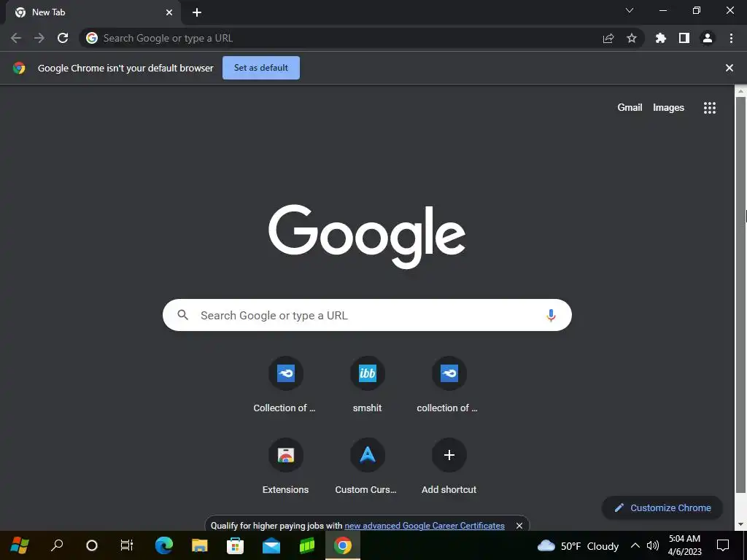
Task: Open the Chrome profile avatar
Action: (x=708, y=38)
